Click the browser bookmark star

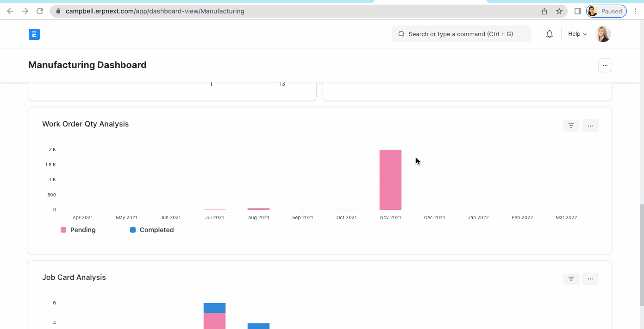pos(559,11)
